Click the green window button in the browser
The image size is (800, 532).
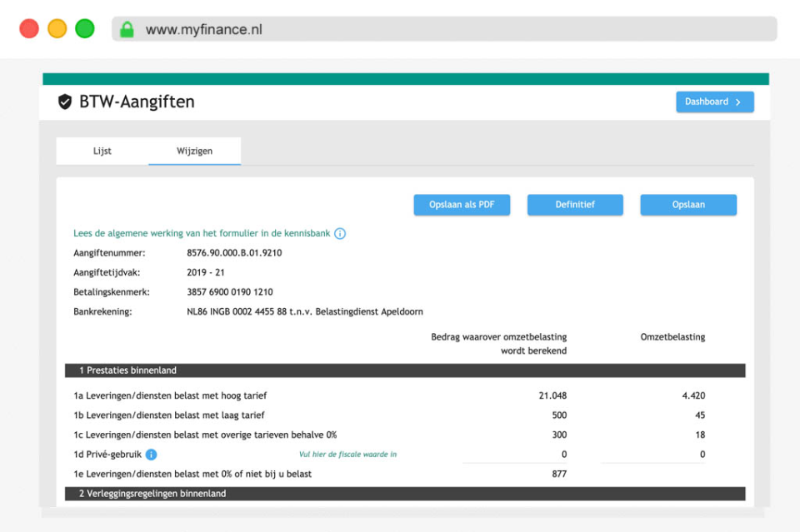point(84,27)
